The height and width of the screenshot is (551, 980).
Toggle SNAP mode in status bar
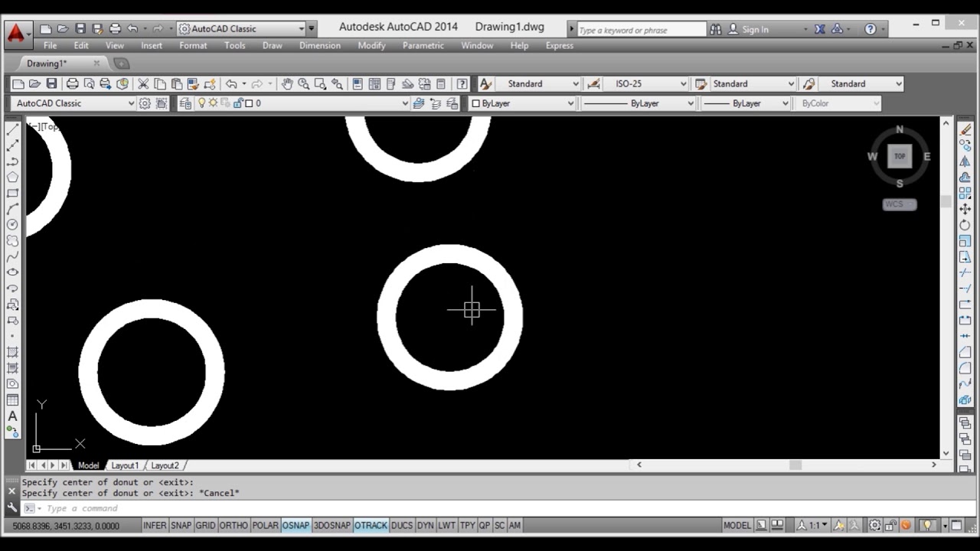[181, 526]
